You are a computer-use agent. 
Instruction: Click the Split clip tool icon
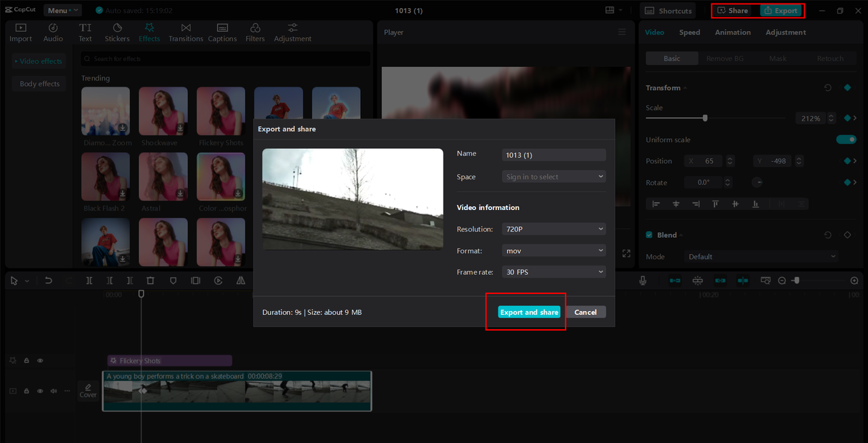pyautogui.click(x=89, y=280)
